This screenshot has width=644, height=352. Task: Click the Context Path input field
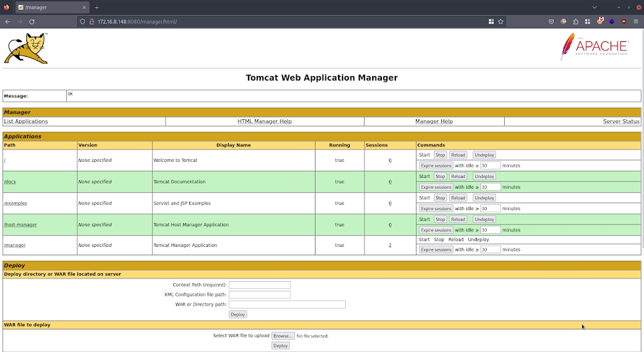click(x=260, y=285)
